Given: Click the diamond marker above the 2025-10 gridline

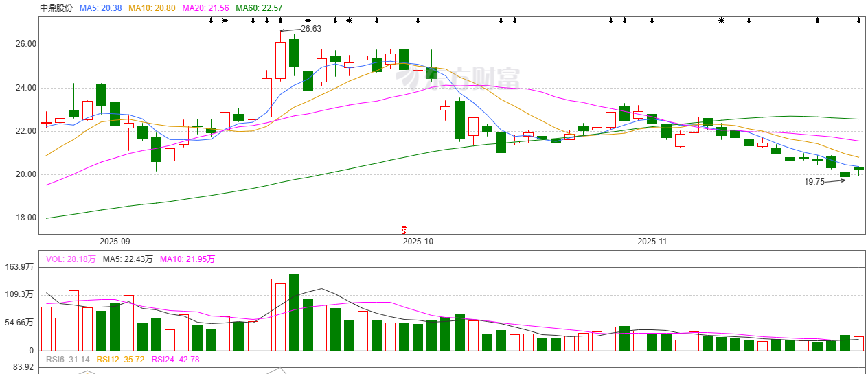Looking at the screenshot, I should pyautogui.click(x=418, y=20).
